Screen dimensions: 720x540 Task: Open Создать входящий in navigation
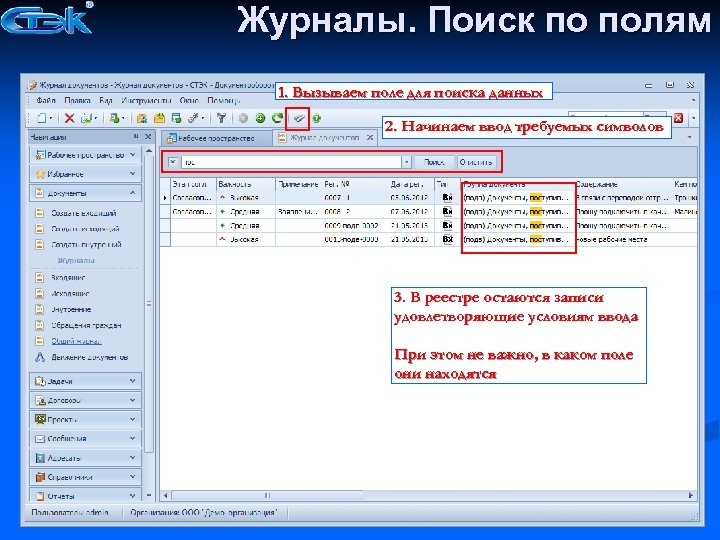coord(83,213)
